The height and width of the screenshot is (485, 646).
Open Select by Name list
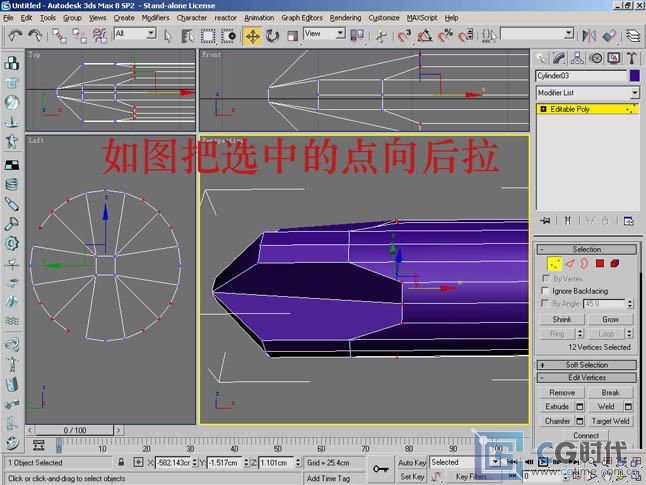click(x=187, y=36)
